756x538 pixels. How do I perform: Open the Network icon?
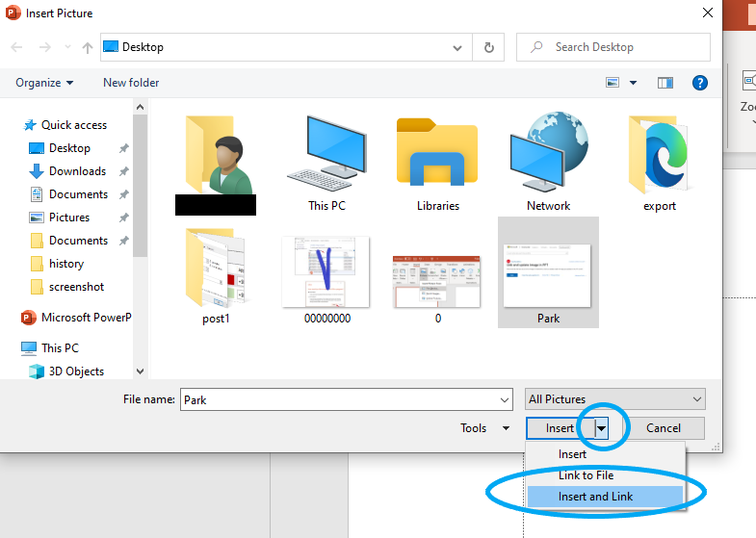pyautogui.click(x=549, y=164)
